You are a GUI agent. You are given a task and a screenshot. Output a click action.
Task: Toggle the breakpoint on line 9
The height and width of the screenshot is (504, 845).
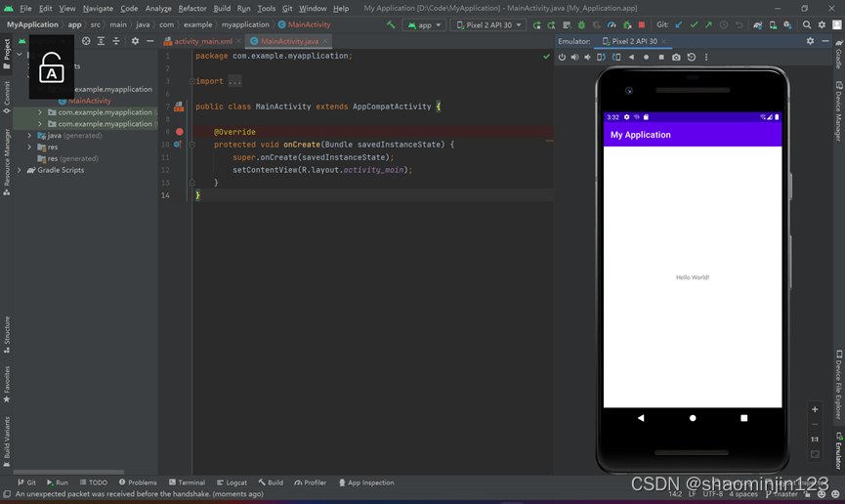click(x=180, y=132)
